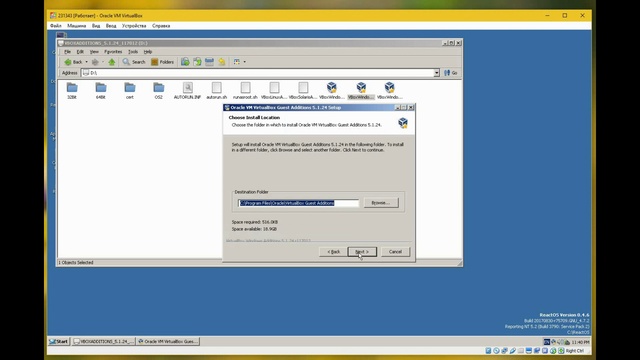
Task: Switch to VBOXADDITIONS_5.1.24 taskbar window
Action: click(x=104, y=341)
